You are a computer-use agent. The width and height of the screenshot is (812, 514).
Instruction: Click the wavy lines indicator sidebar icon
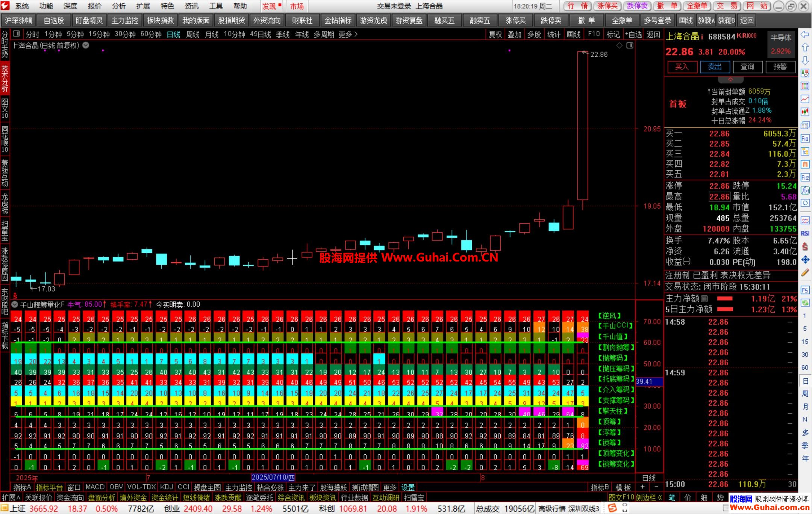click(804, 221)
